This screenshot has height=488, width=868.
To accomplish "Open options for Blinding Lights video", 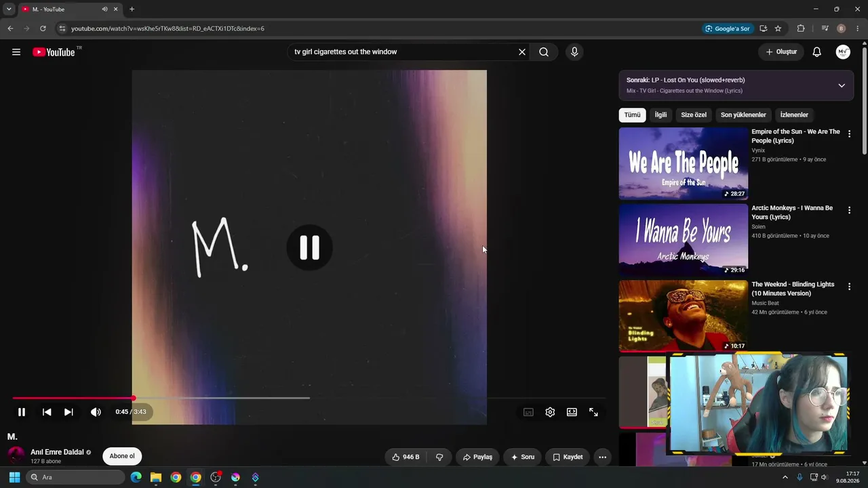I will pyautogui.click(x=849, y=287).
